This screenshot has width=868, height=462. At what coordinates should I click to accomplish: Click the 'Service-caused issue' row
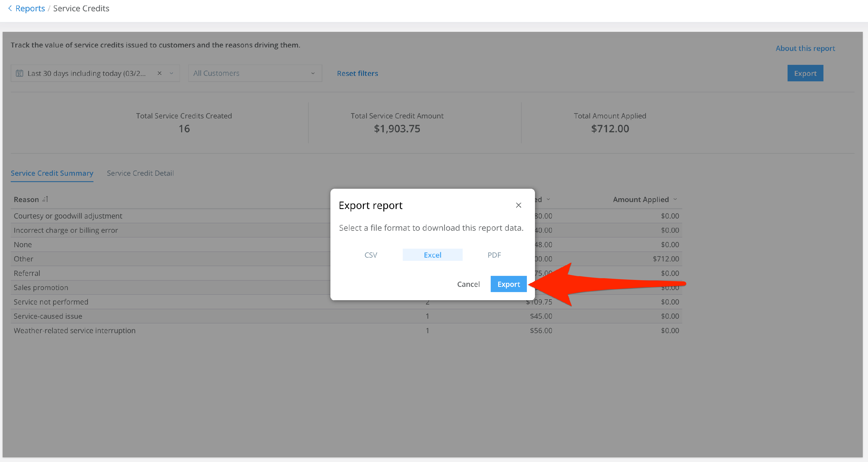click(x=346, y=316)
